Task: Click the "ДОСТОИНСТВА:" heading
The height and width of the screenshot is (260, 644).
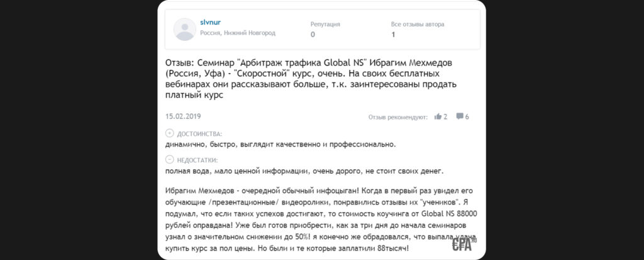Action: (199, 133)
